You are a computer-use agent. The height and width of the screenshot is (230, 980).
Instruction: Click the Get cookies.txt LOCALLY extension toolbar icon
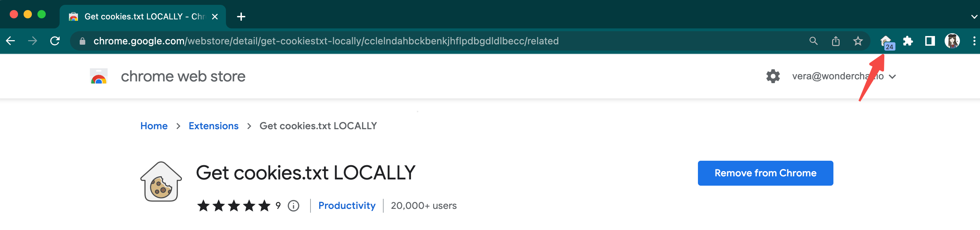(x=886, y=41)
